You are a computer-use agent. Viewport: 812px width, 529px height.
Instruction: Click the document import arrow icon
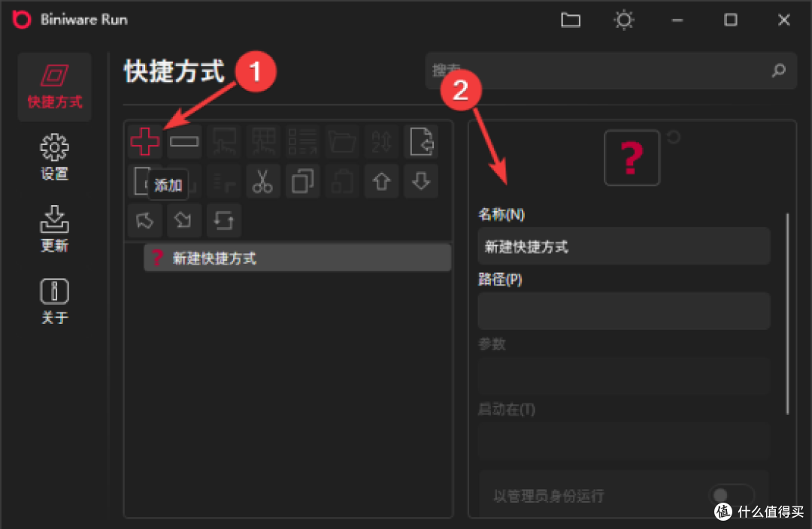coord(421,141)
